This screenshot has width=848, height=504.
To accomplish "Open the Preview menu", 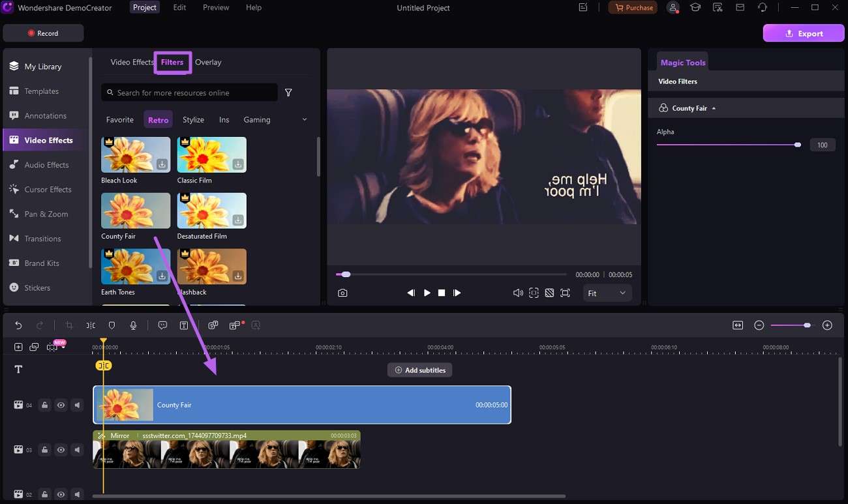I will point(216,8).
